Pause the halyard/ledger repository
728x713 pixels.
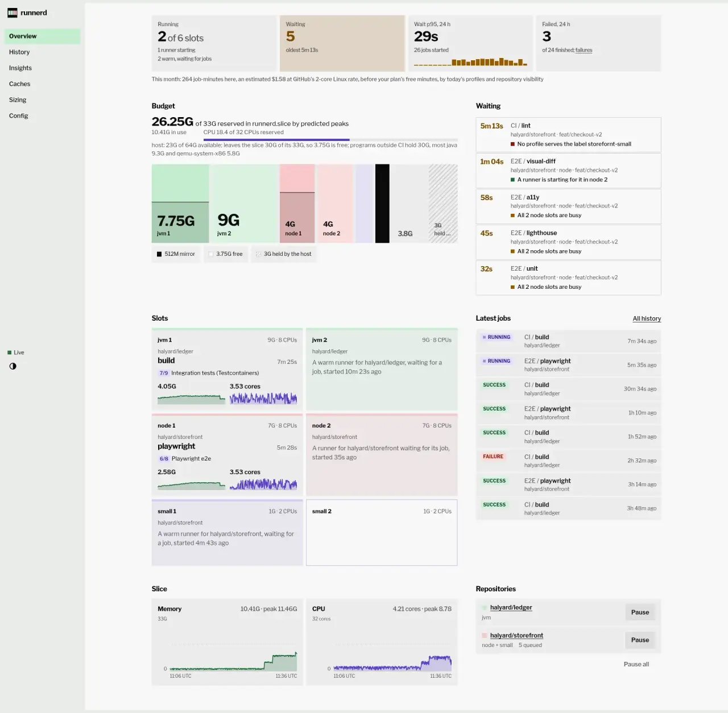(x=640, y=612)
